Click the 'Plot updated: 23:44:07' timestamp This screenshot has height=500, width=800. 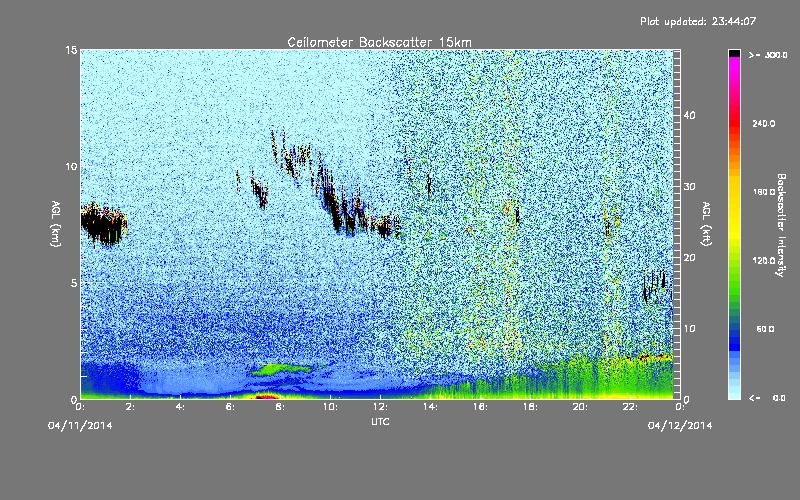click(x=698, y=21)
